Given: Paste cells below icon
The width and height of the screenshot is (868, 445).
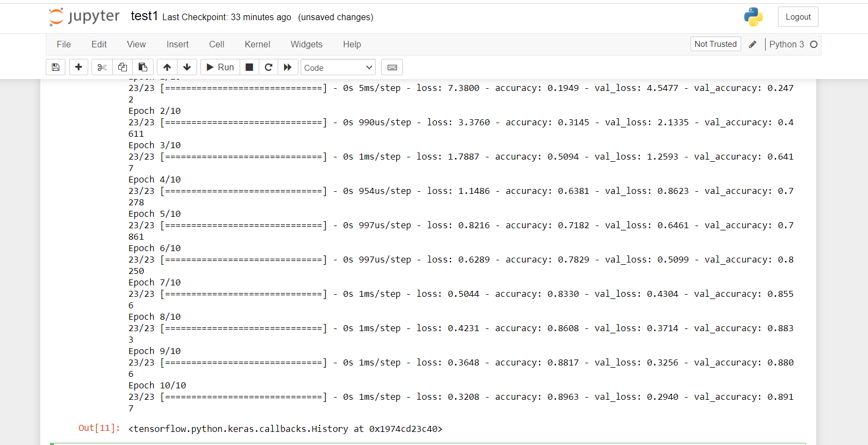Looking at the screenshot, I should [143, 67].
